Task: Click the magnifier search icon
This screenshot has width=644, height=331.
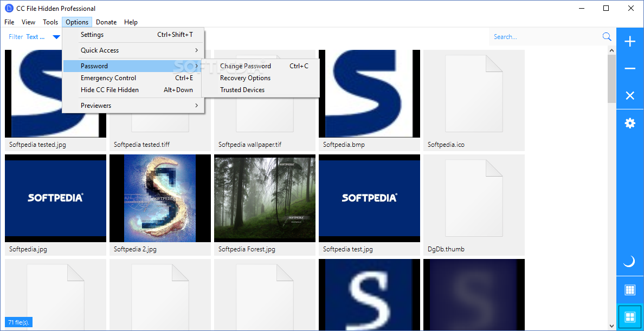Action: (x=607, y=36)
